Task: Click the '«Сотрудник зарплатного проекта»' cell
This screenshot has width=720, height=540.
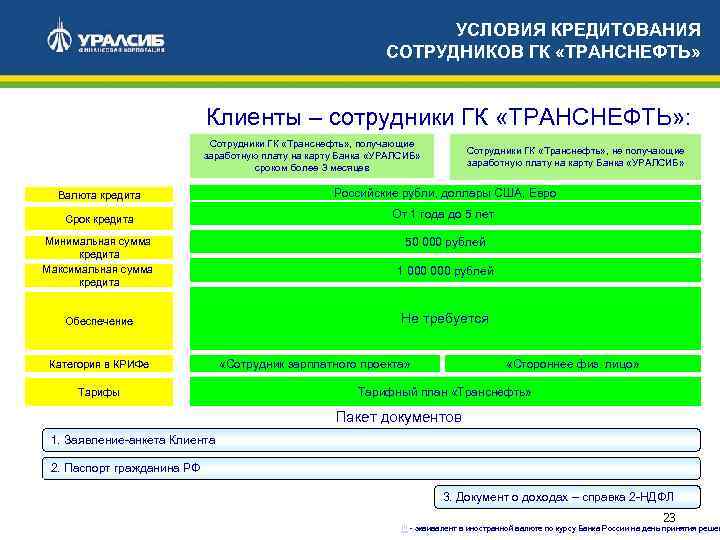Action: pos(315,364)
